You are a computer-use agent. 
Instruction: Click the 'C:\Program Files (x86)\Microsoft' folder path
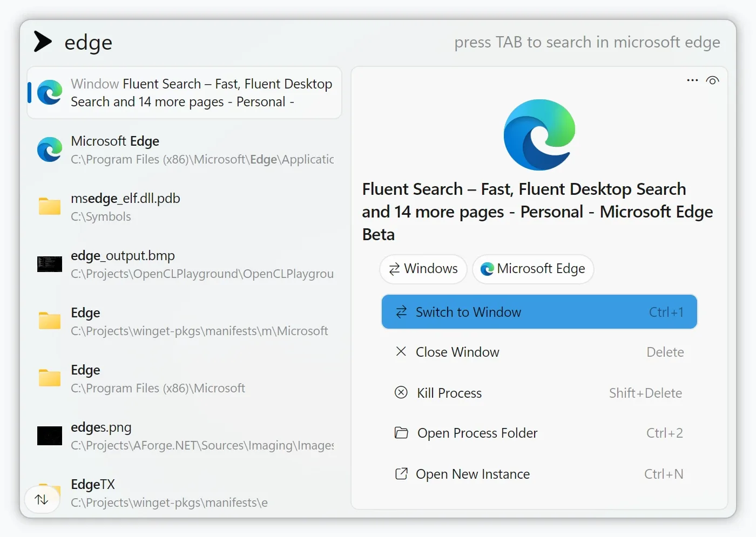[x=158, y=388]
